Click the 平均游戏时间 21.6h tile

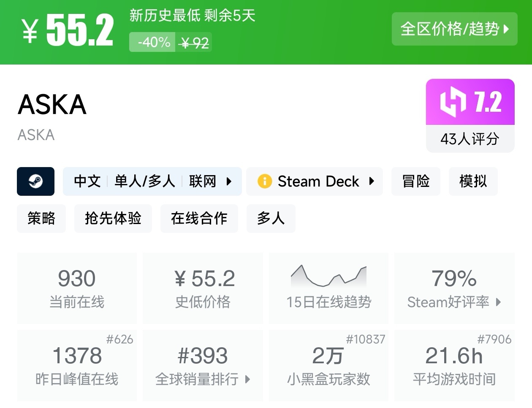point(454,365)
